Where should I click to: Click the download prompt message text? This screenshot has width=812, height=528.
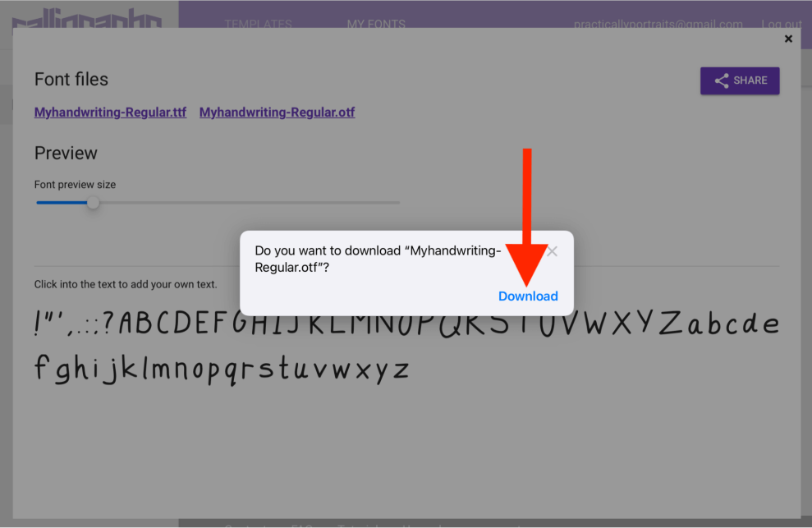click(x=378, y=259)
